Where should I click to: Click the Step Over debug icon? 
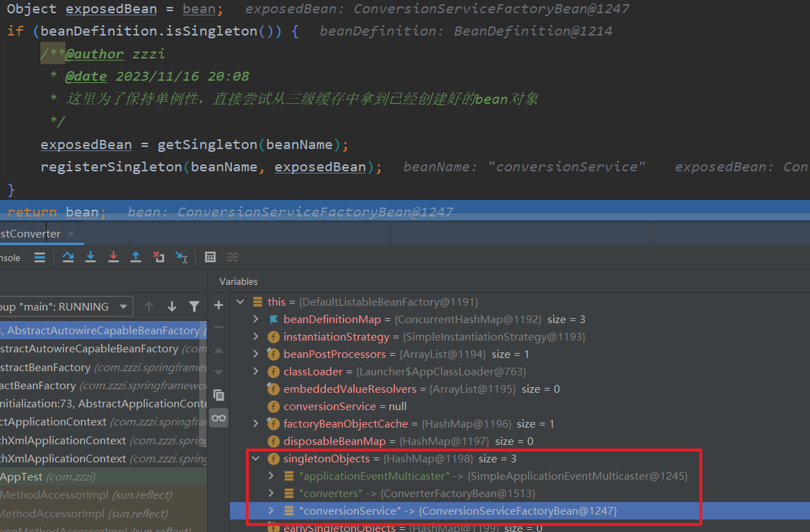click(68, 257)
